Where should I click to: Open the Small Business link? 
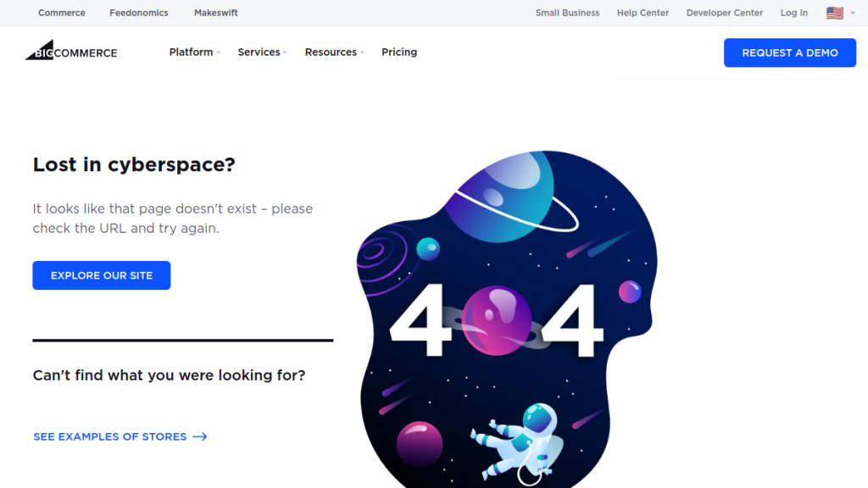click(x=567, y=13)
